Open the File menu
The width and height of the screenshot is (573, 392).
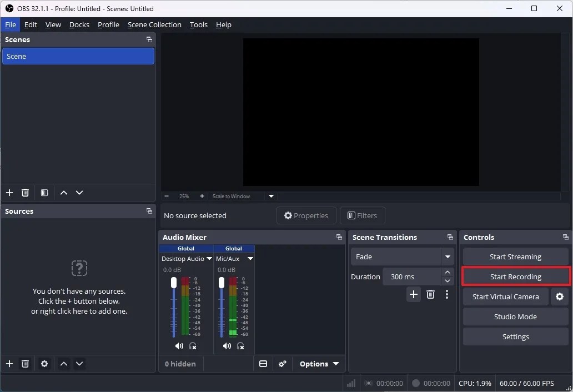[10, 24]
